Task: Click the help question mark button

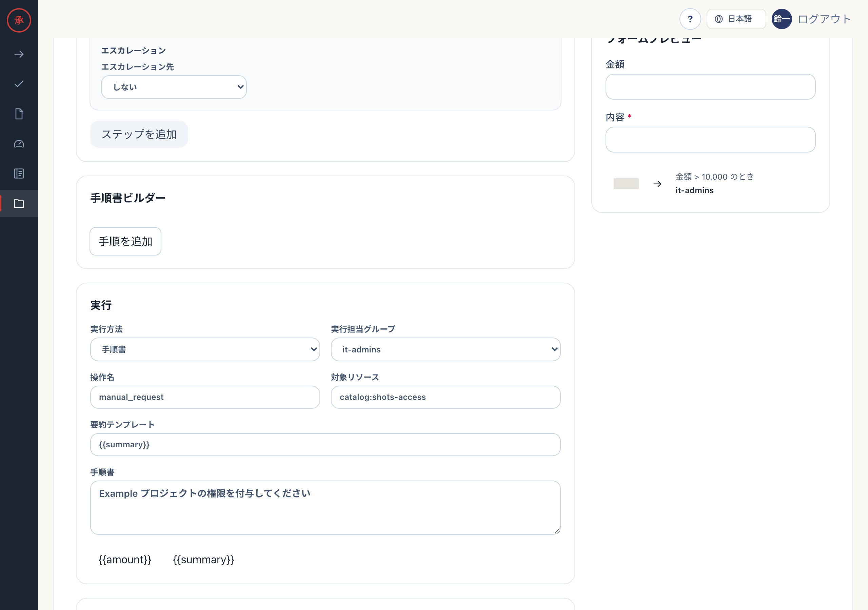Action: (x=690, y=19)
